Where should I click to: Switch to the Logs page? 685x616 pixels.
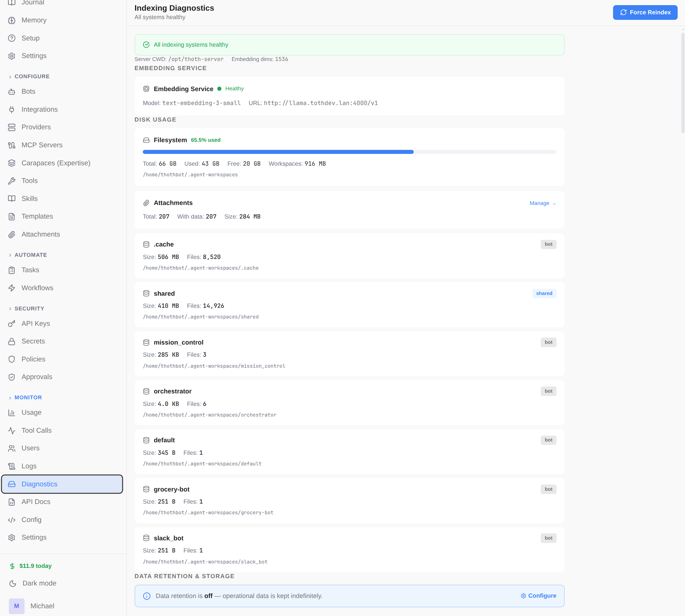(x=29, y=466)
